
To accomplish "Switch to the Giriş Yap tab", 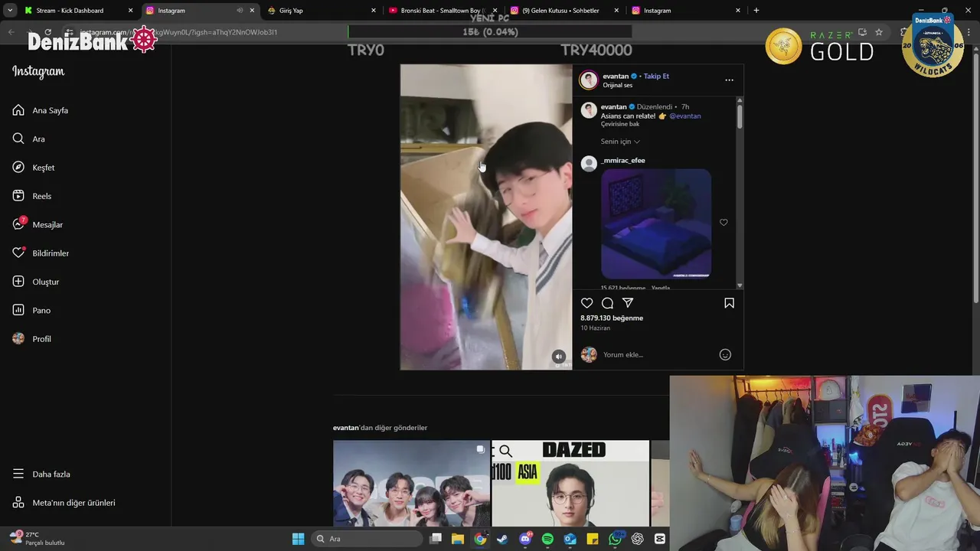I will click(x=322, y=11).
